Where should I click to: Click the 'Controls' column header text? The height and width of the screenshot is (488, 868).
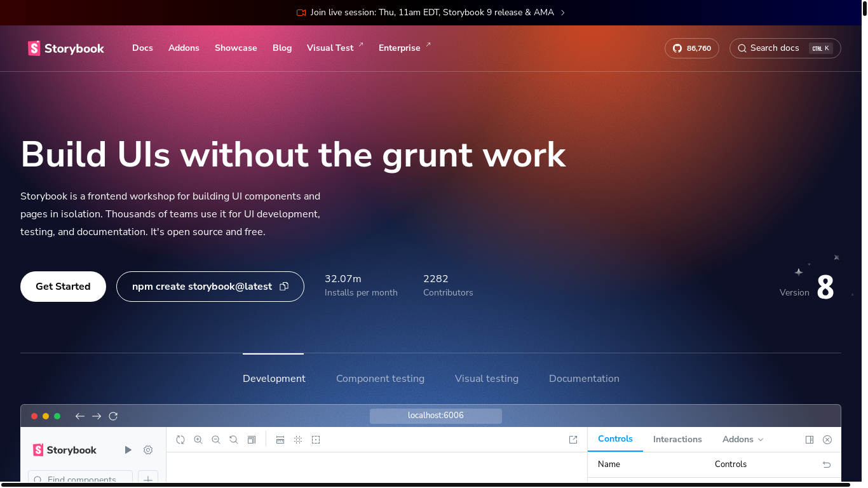731,464
